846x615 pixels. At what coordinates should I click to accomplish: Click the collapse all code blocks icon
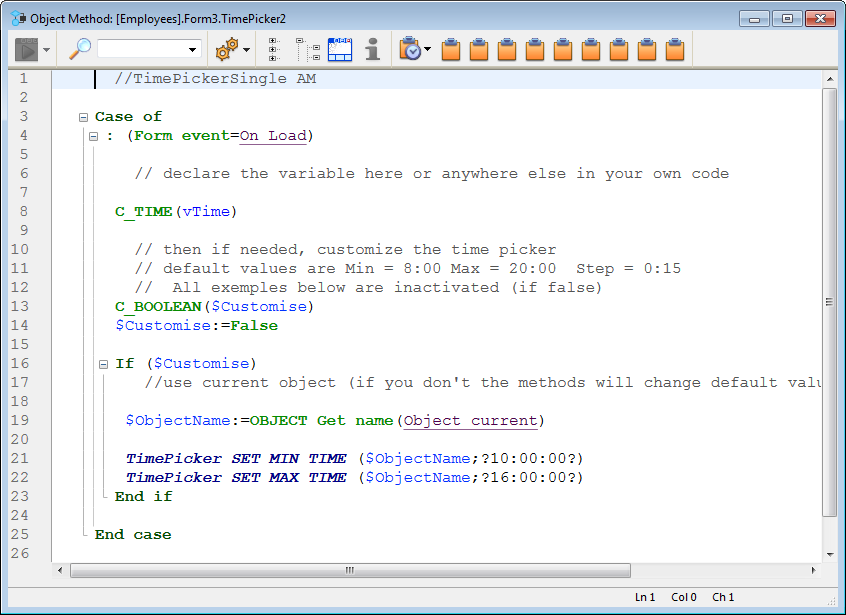point(308,49)
